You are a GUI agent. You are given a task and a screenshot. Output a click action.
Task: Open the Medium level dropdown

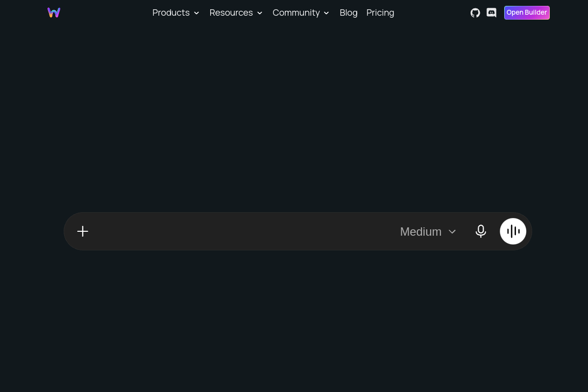point(428,231)
